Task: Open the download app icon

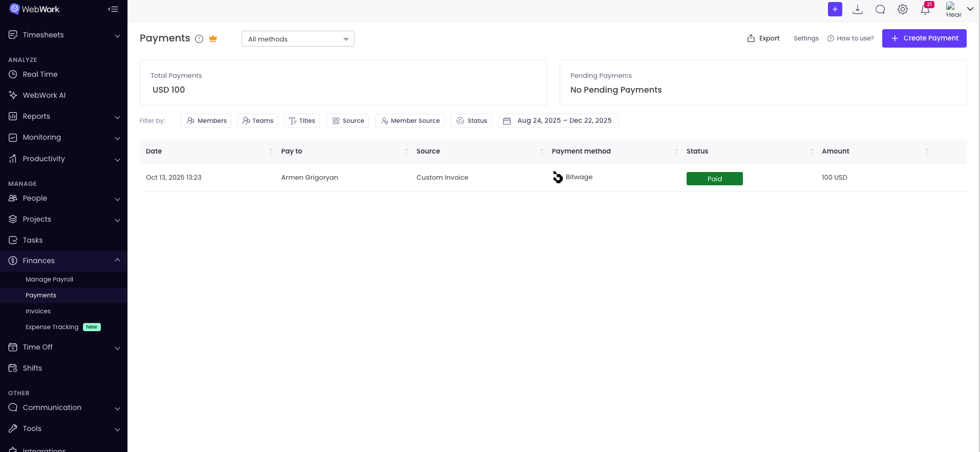Action: (x=857, y=9)
